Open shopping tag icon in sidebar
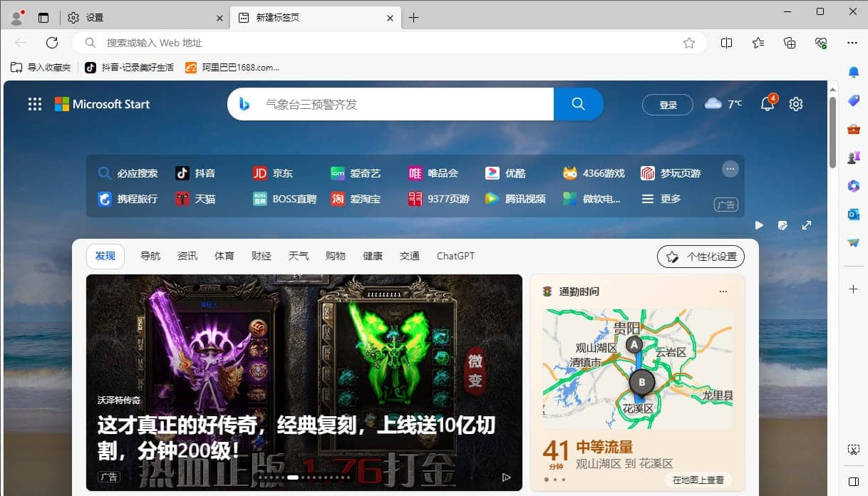This screenshot has height=496, width=868. 854,100
